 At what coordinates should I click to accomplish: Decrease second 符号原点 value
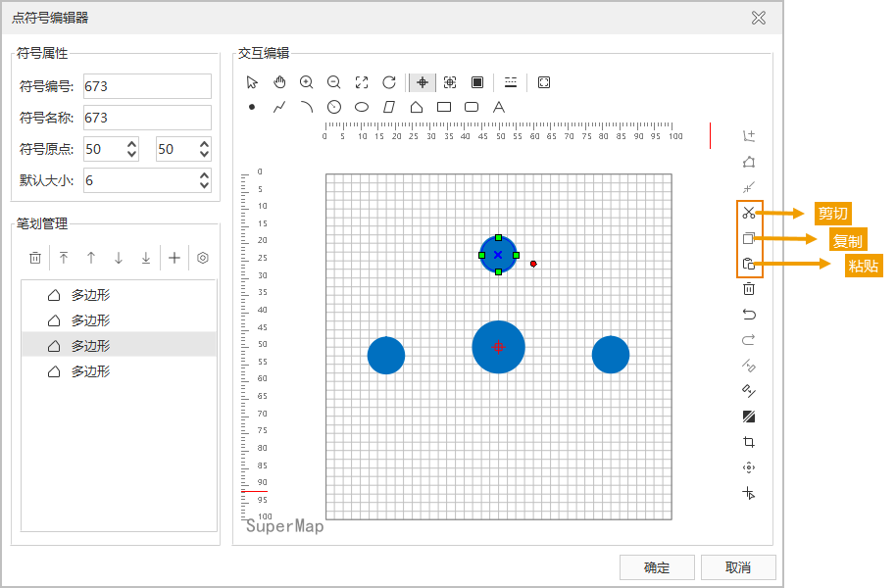point(204,154)
